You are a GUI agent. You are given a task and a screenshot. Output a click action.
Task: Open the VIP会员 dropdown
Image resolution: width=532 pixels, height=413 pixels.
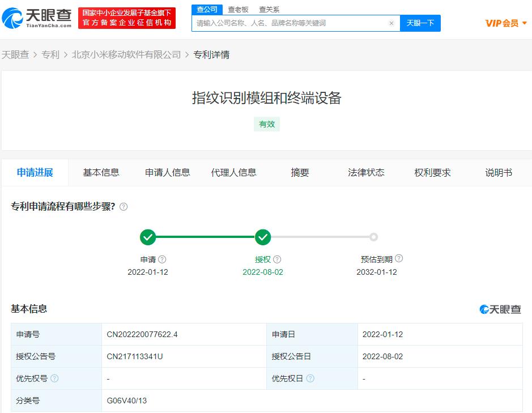pos(506,23)
